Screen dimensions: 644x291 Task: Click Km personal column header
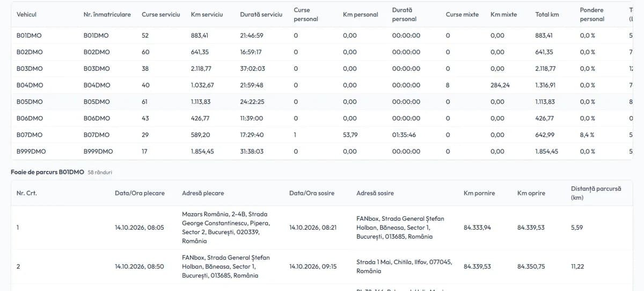coord(360,14)
